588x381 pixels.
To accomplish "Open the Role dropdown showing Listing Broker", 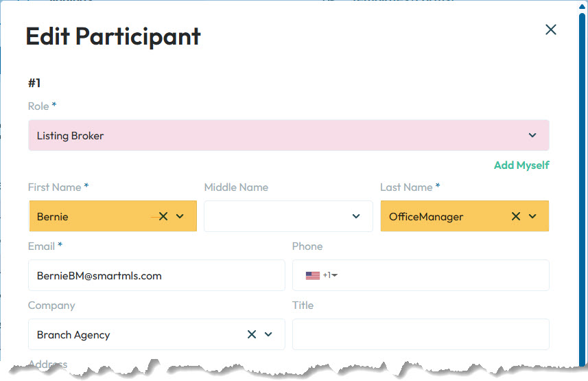I will [x=288, y=136].
